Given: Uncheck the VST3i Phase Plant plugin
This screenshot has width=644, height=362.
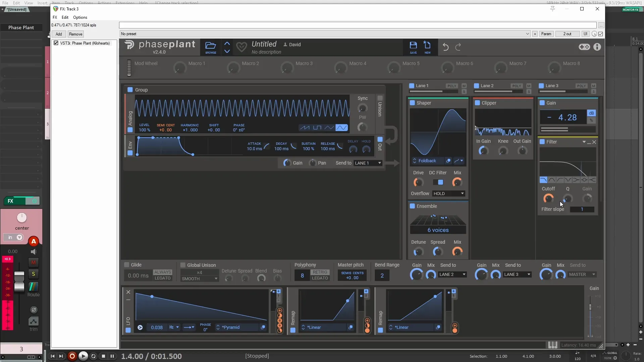Looking at the screenshot, I should pos(56,43).
